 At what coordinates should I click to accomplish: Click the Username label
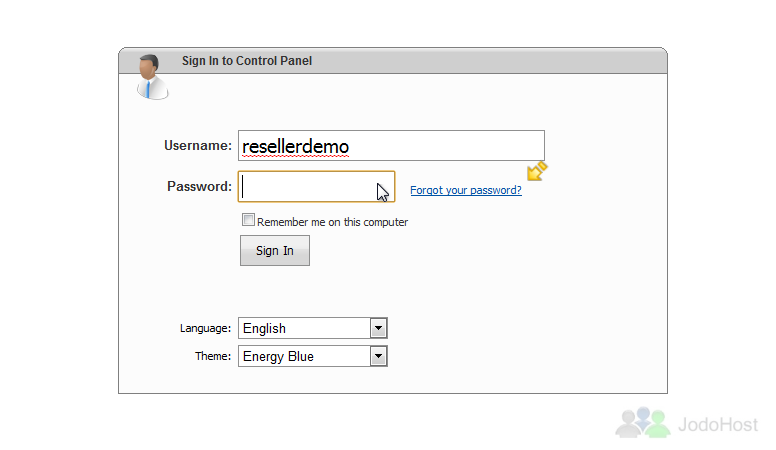pyautogui.click(x=198, y=146)
